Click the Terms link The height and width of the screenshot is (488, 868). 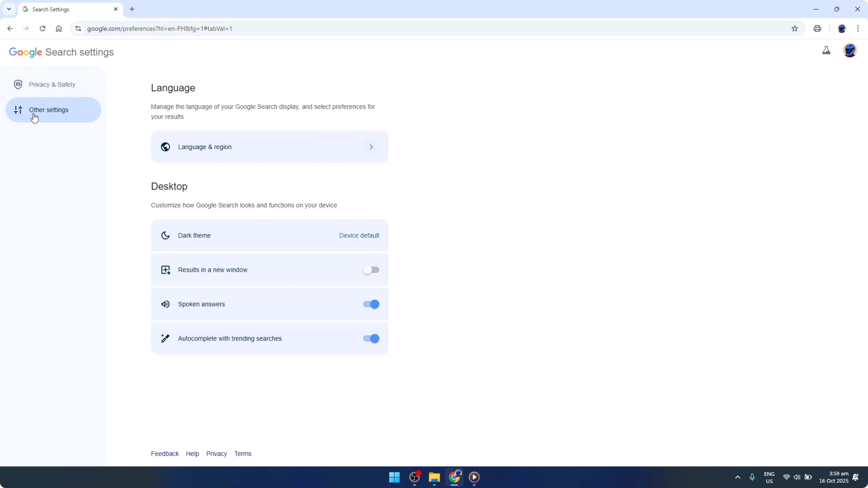click(243, 453)
